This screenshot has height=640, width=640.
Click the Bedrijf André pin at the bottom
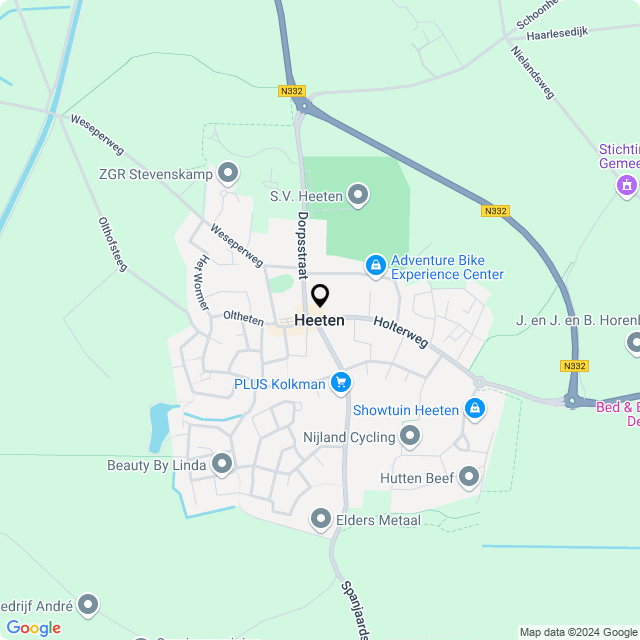coord(88,606)
